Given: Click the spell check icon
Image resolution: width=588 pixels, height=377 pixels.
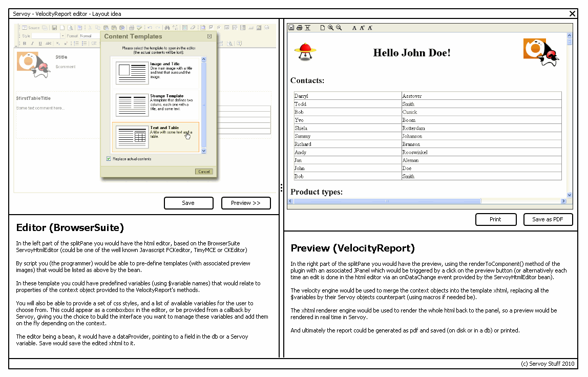Looking at the screenshot, I should [139, 28].
